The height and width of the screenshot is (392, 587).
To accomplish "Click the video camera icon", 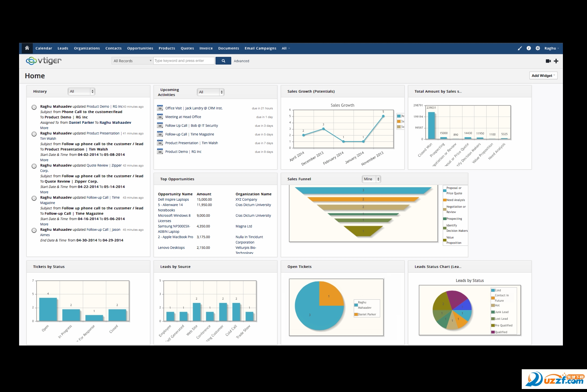I will (x=548, y=61).
